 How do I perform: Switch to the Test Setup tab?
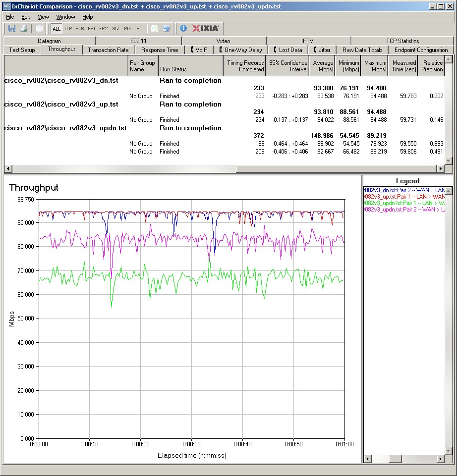tap(22, 50)
